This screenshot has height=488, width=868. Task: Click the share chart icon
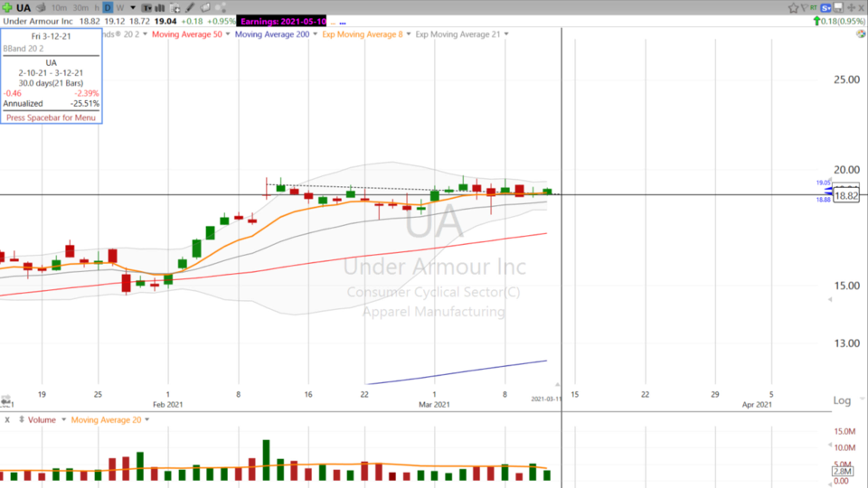point(221,8)
